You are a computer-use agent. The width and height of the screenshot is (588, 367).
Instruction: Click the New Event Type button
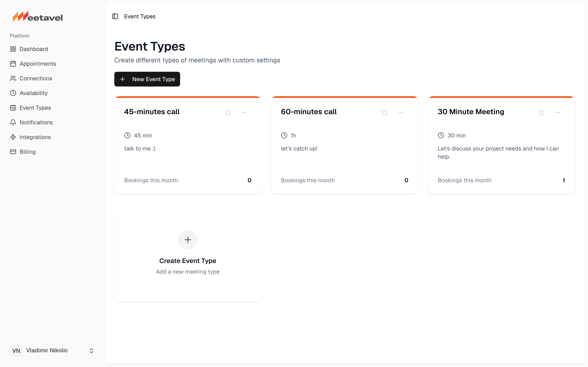pyautogui.click(x=147, y=79)
